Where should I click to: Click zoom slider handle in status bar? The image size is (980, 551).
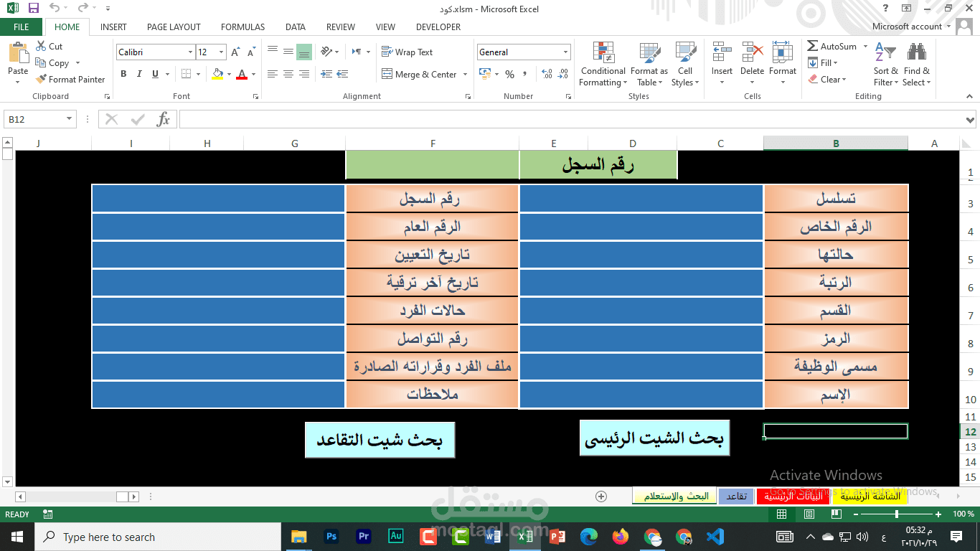click(897, 514)
